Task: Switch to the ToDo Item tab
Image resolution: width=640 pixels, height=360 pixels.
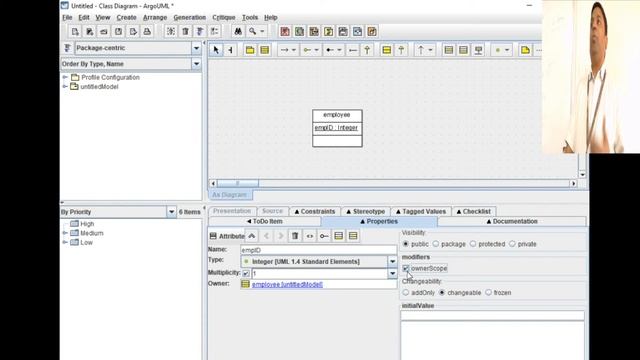Action: click(264, 221)
